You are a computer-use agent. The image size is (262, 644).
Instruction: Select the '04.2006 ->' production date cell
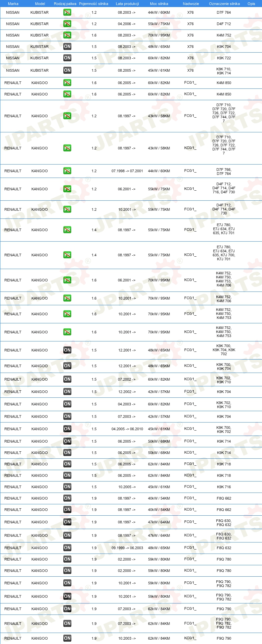coord(127,24)
